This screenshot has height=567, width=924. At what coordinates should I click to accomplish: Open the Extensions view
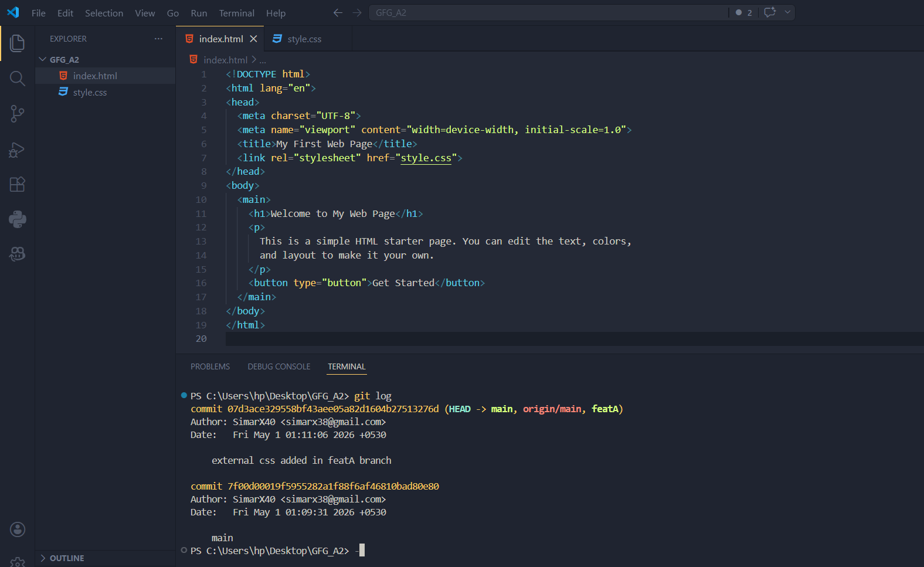tap(18, 184)
